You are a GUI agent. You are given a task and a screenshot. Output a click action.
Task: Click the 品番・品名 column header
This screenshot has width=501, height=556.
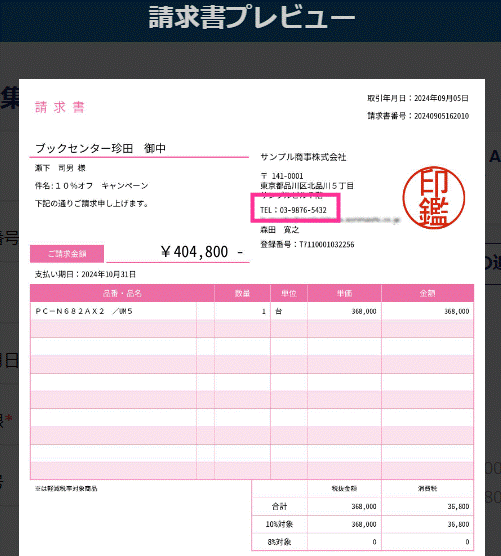(x=122, y=293)
